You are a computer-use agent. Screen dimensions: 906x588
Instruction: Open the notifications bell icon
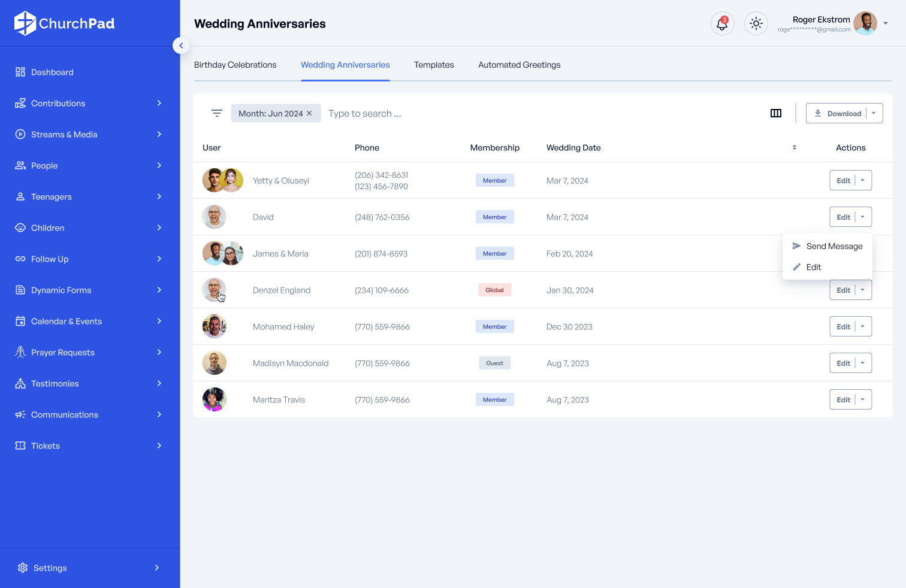[x=722, y=24]
